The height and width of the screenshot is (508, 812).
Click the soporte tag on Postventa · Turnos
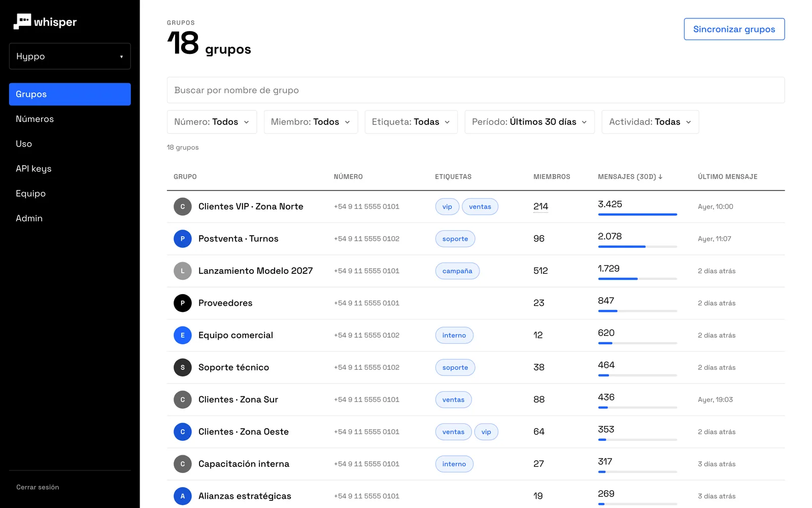click(x=455, y=239)
